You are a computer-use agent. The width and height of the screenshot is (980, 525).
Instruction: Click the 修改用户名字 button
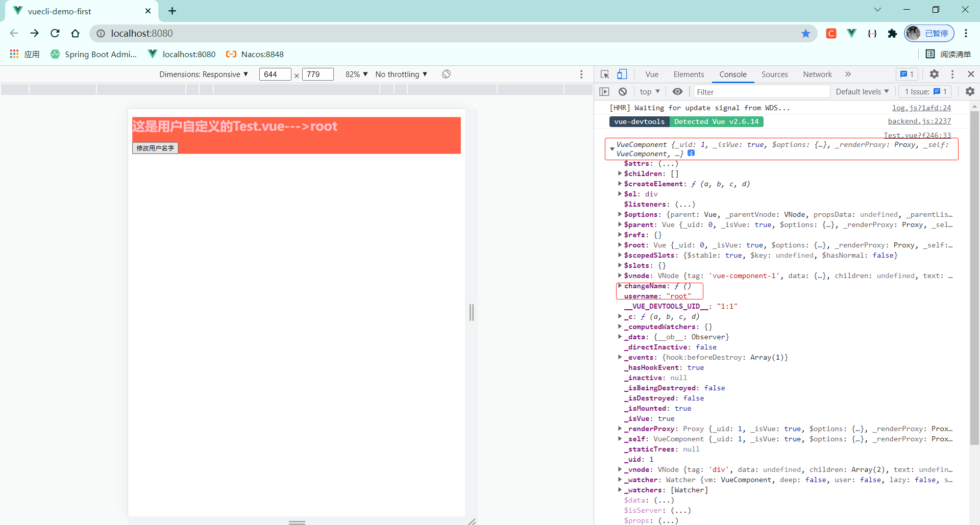tap(155, 148)
